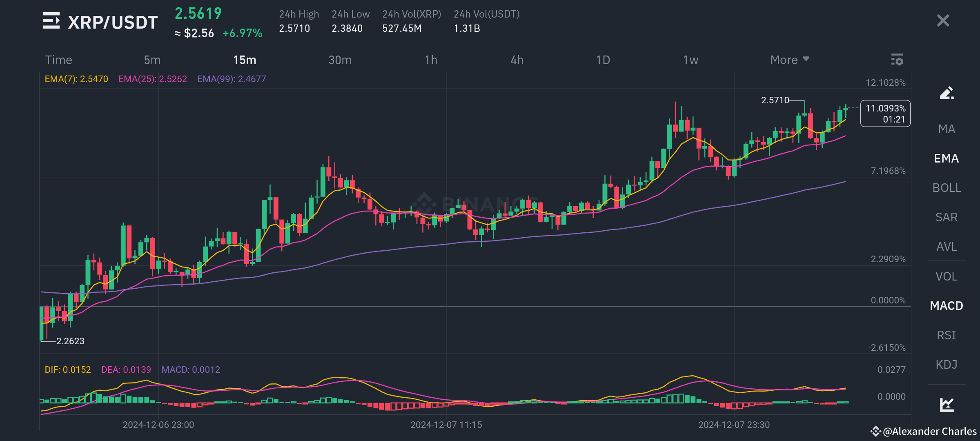Enable the KDJ indicator
This screenshot has height=441, width=980.
click(x=946, y=364)
